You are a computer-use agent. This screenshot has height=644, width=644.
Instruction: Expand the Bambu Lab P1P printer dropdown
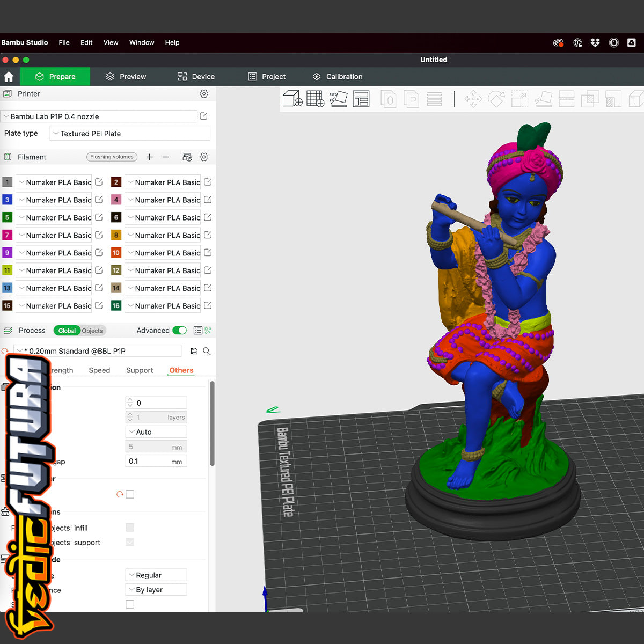point(99,116)
